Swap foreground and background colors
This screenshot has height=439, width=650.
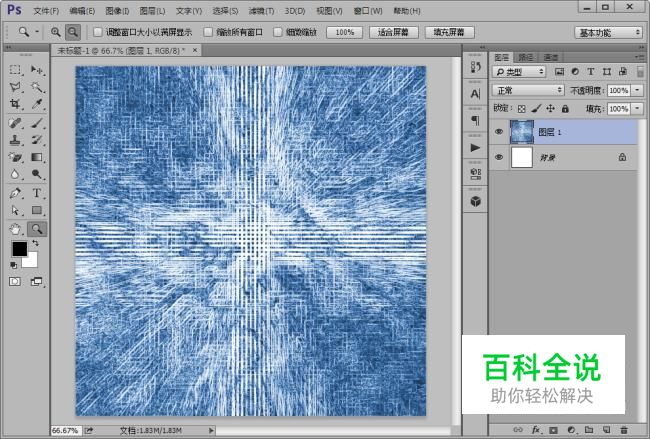coord(35,243)
